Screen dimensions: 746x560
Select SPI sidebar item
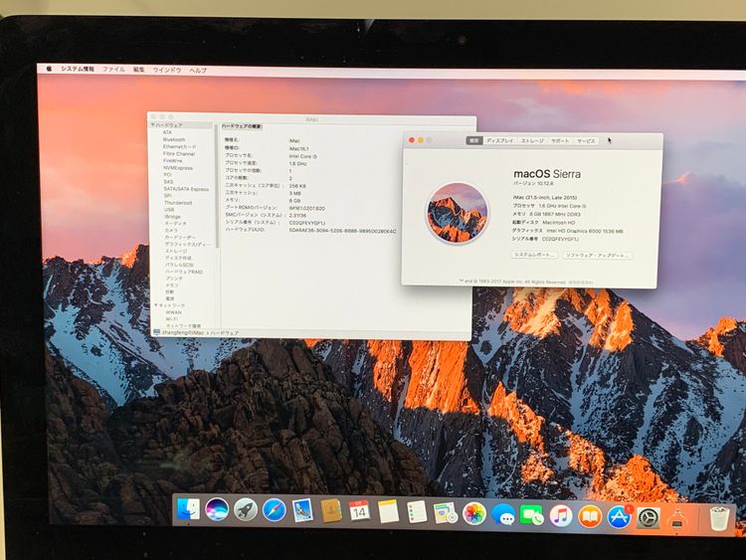(x=167, y=196)
